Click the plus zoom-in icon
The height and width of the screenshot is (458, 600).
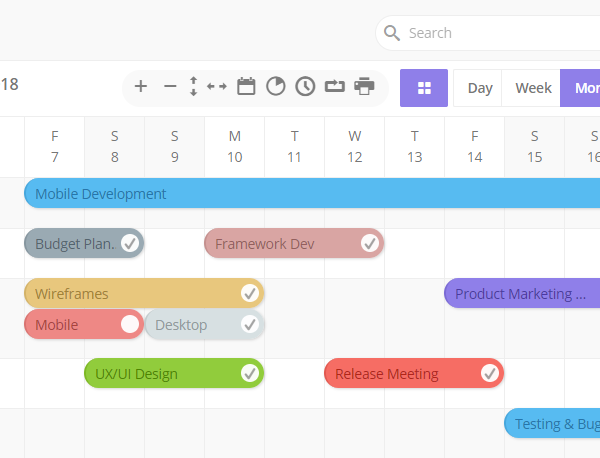pyautogui.click(x=141, y=87)
